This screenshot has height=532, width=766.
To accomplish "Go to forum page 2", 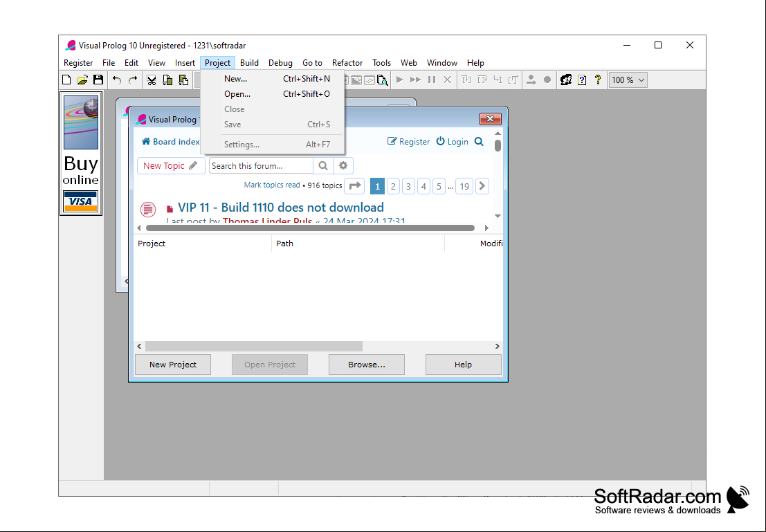I will pyautogui.click(x=393, y=186).
